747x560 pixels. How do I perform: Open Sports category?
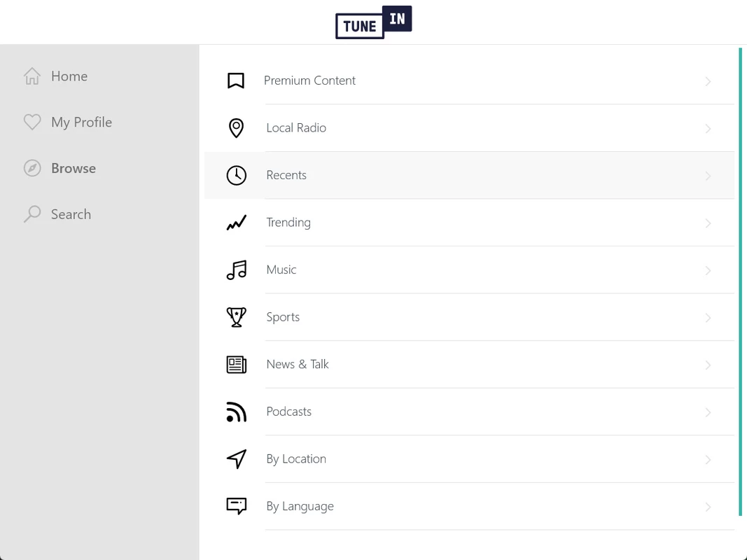coord(469,317)
